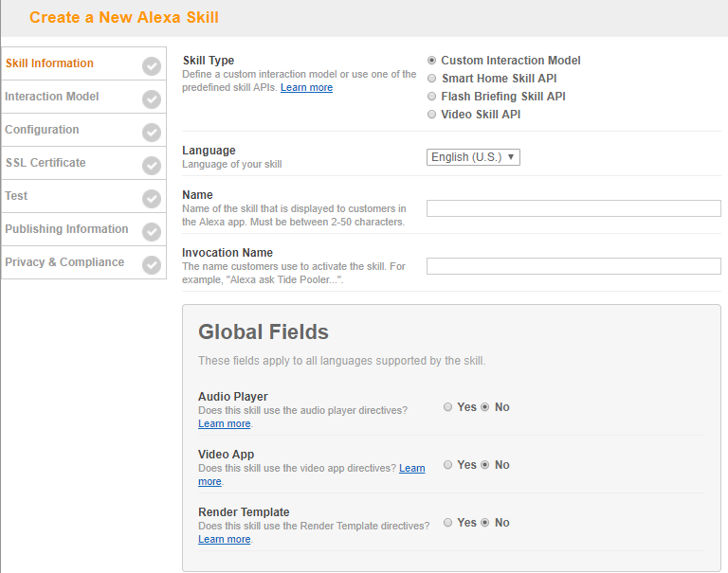
Task: Switch to the Interaction Model tab
Action: coord(52,97)
